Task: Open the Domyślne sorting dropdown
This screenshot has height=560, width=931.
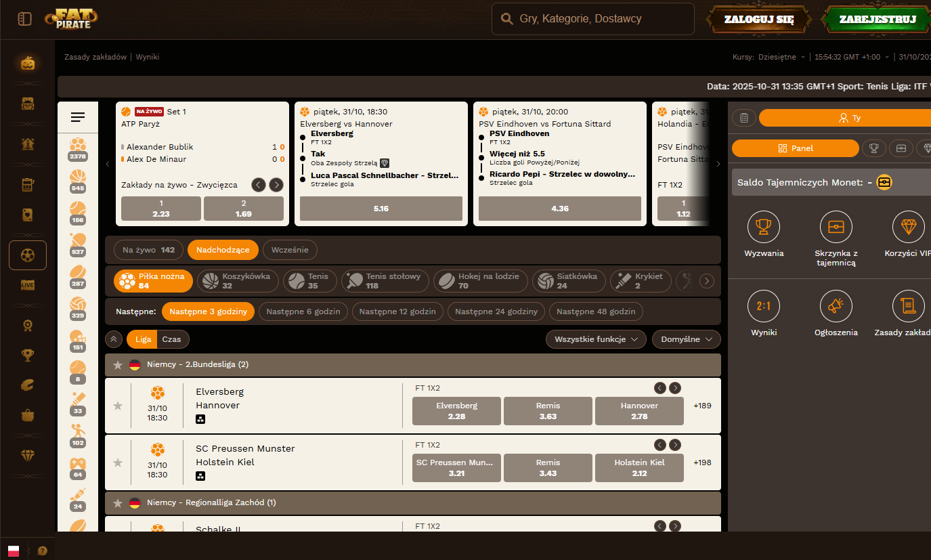Action: (686, 339)
